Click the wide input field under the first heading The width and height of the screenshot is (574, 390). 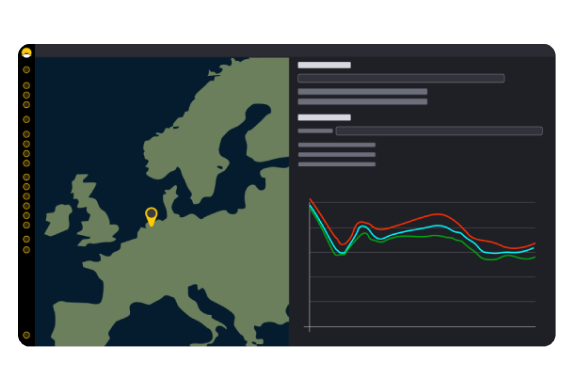click(x=401, y=78)
